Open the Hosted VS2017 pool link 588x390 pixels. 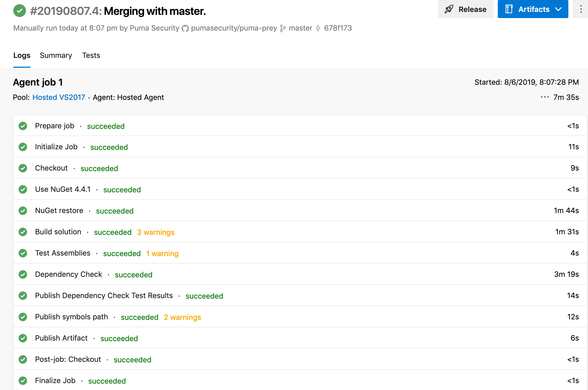point(59,97)
